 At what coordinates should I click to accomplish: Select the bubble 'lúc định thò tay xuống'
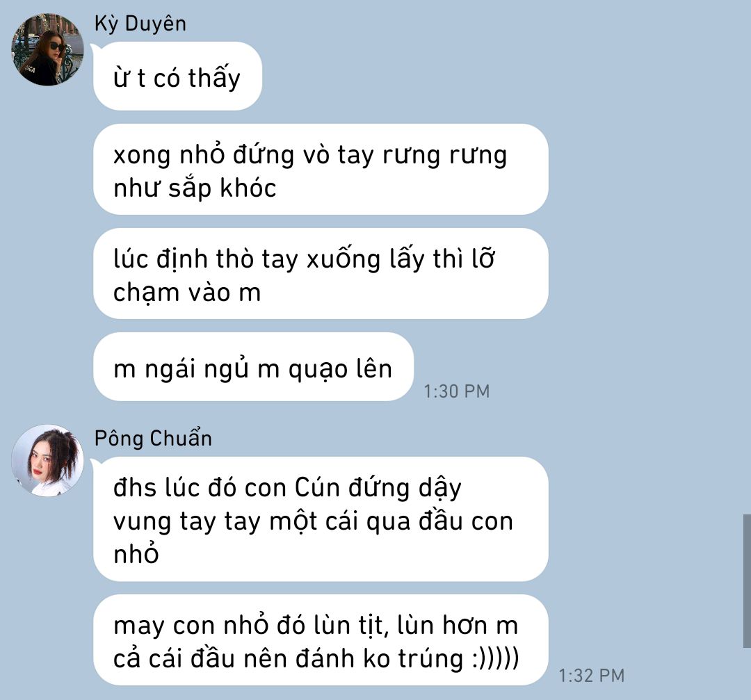[x=321, y=274]
